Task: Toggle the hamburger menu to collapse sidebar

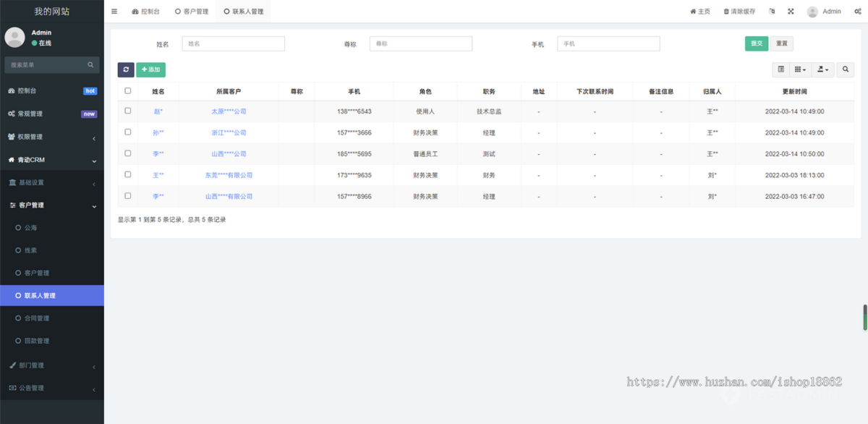Action: coord(114,11)
